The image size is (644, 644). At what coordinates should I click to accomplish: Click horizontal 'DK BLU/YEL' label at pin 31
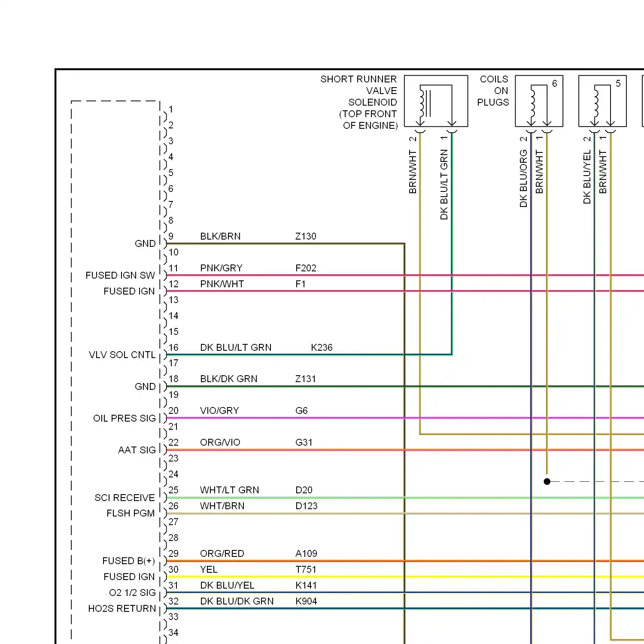point(227,585)
